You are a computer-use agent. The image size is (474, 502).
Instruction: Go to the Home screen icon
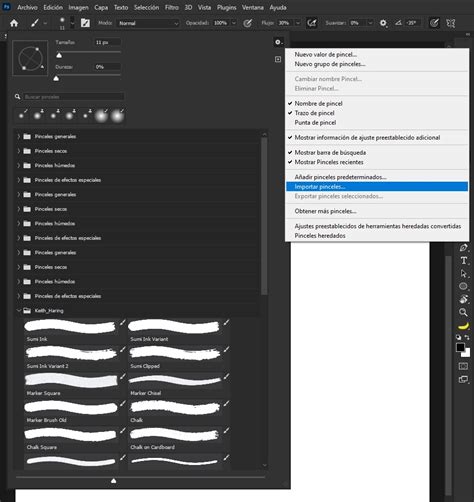(x=14, y=23)
